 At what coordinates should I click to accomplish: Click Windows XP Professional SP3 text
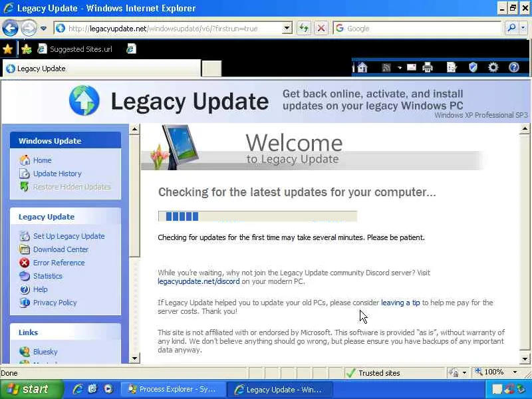(481, 115)
